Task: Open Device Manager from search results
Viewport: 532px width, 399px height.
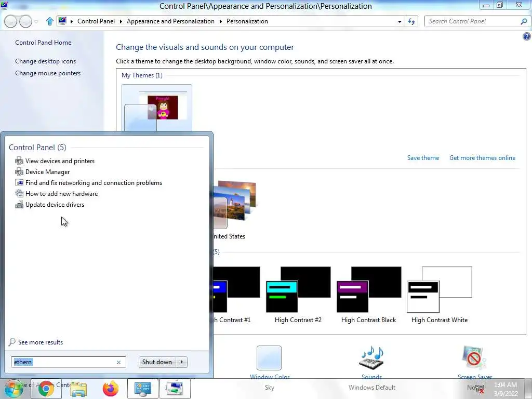Action: pyautogui.click(x=47, y=171)
